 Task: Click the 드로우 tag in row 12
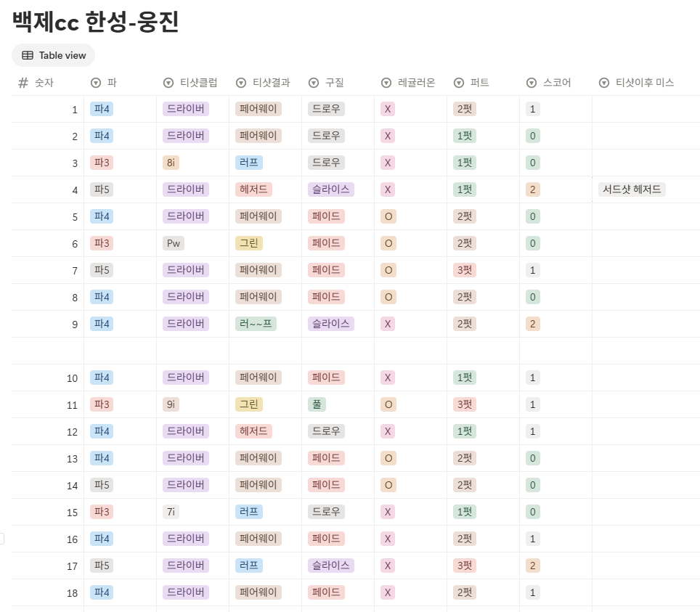tap(326, 431)
